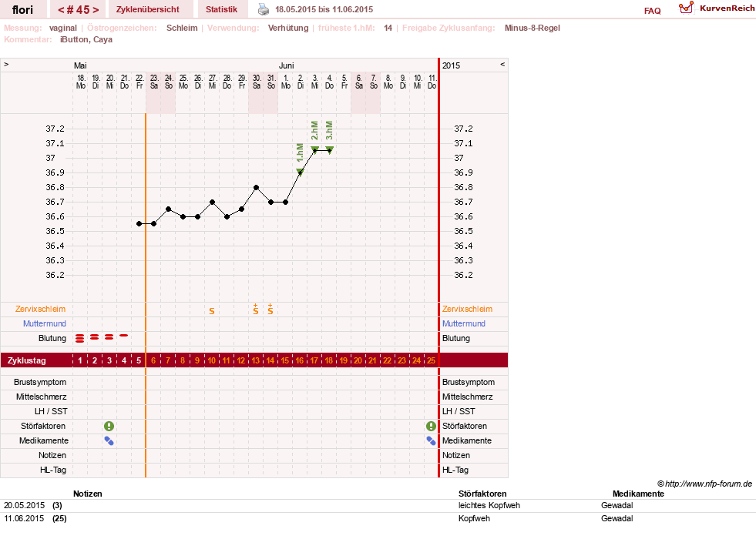
Task: Click the blue Medikamente pill on day 25
Action: coord(431,440)
